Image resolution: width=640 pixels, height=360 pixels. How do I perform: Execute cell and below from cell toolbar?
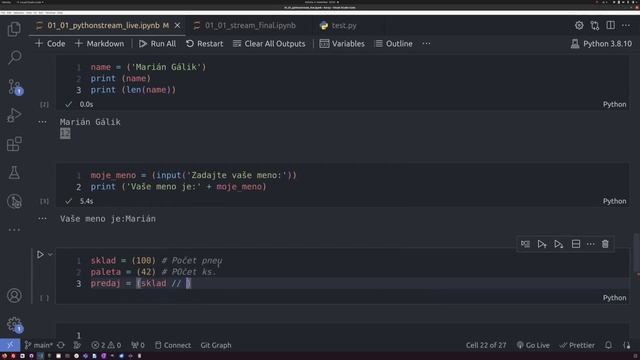click(x=558, y=244)
